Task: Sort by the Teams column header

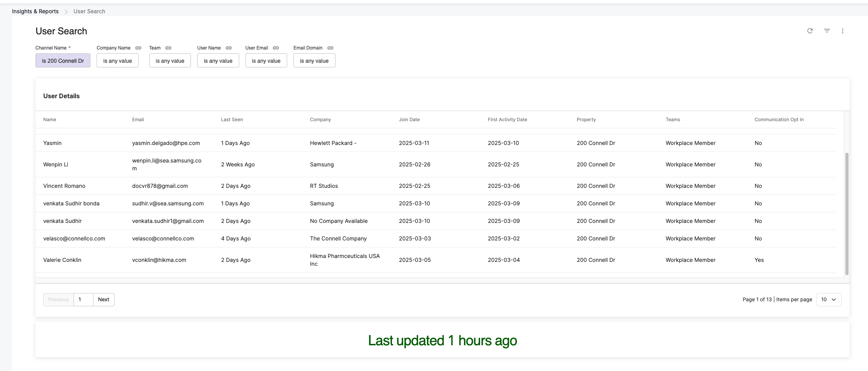Action: pos(673,120)
